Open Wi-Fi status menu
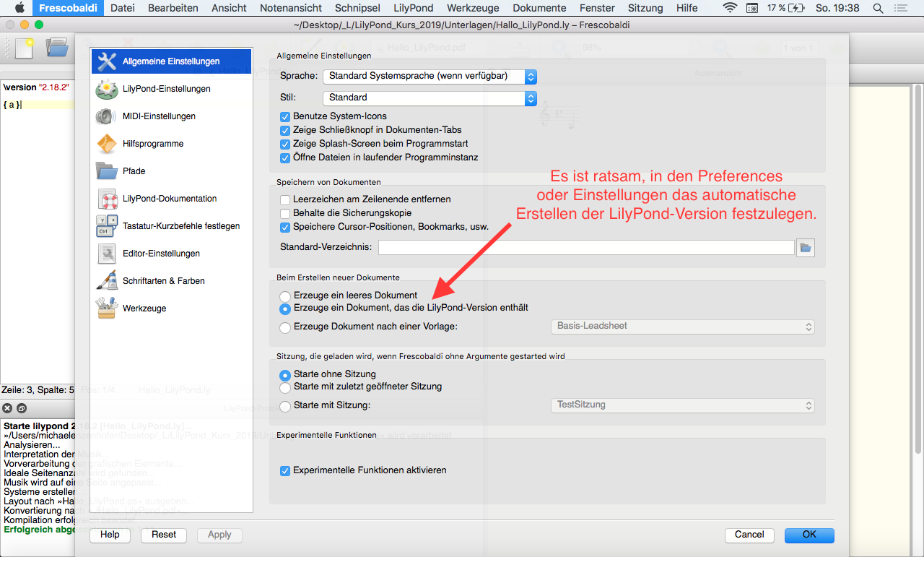This screenshot has height=578, width=924. (730, 8)
